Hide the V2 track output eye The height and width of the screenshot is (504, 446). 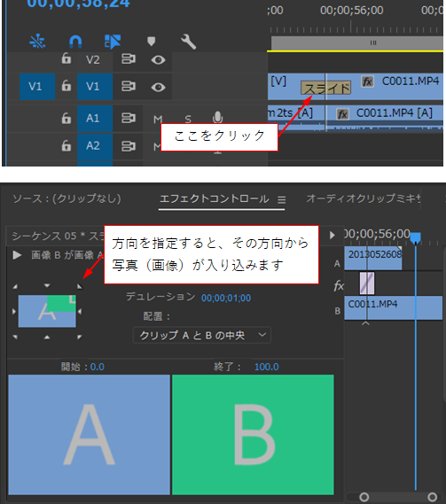[x=158, y=59]
